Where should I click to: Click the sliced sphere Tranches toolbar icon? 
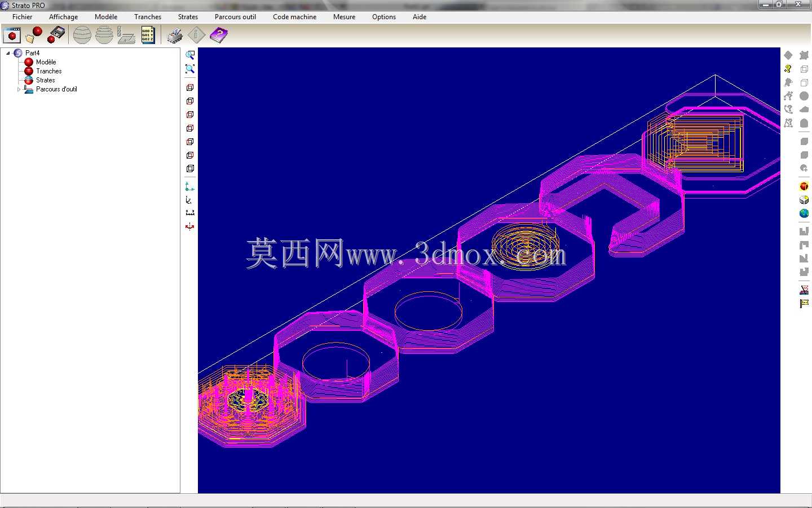82,35
